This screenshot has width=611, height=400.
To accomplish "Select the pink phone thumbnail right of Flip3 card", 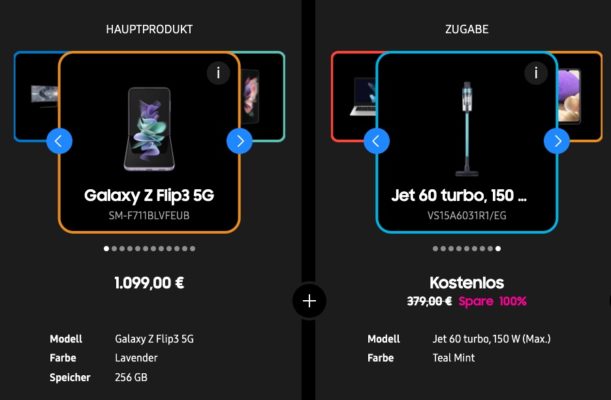I will [251, 95].
